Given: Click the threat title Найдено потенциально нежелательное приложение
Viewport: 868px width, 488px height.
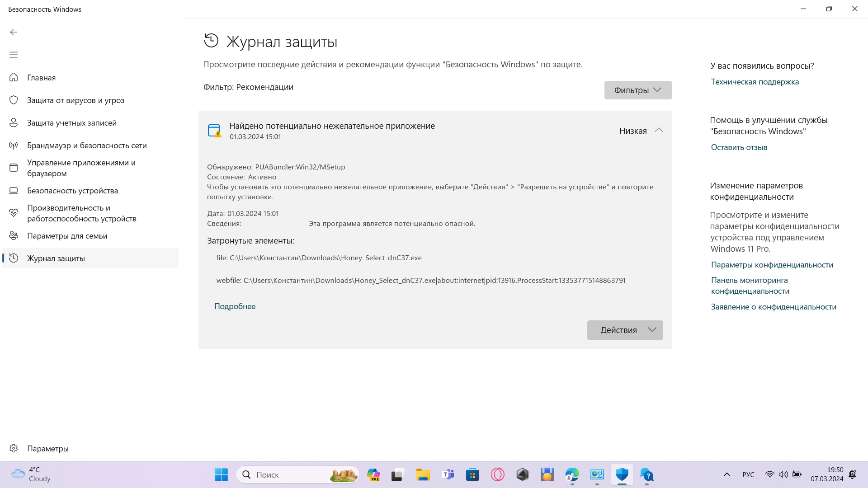Looking at the screenshot, I should [332, 126].
